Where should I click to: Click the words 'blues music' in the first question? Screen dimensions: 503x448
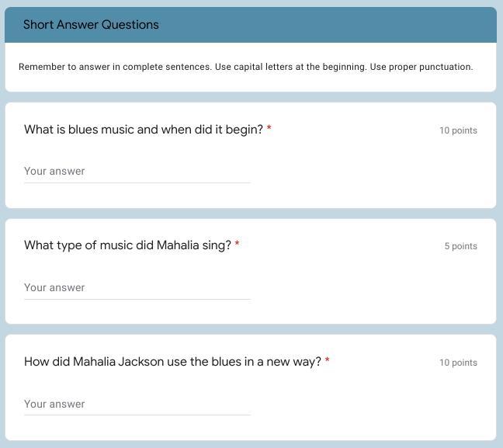(101, 130)
